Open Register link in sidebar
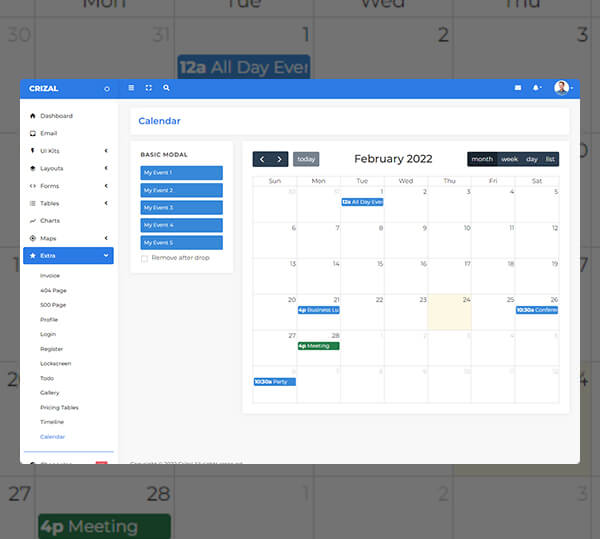 pos(51,349)
